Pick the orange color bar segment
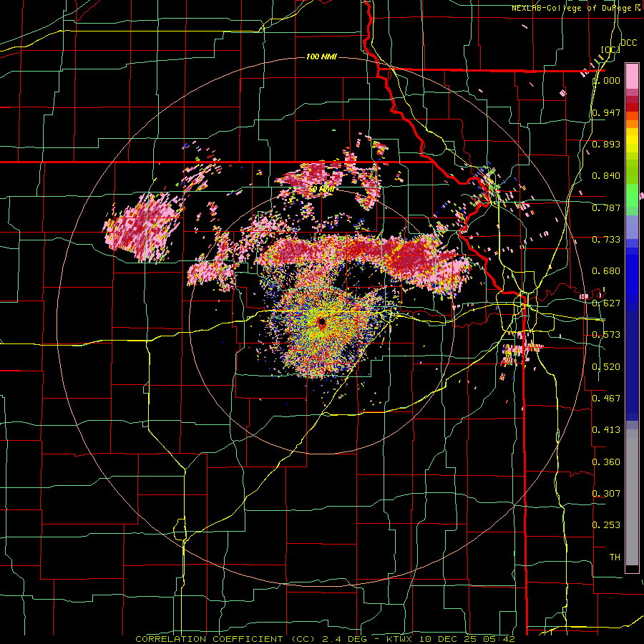 tap(632, 124)
